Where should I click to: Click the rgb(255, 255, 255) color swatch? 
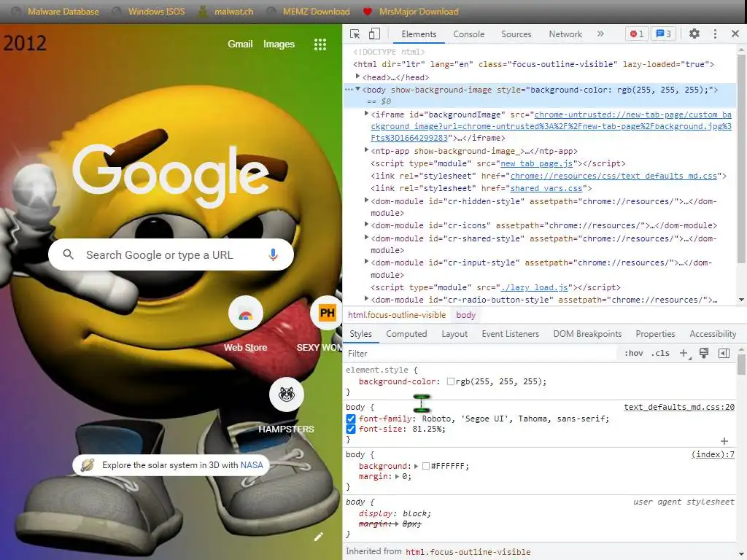[x=450, y=381]
